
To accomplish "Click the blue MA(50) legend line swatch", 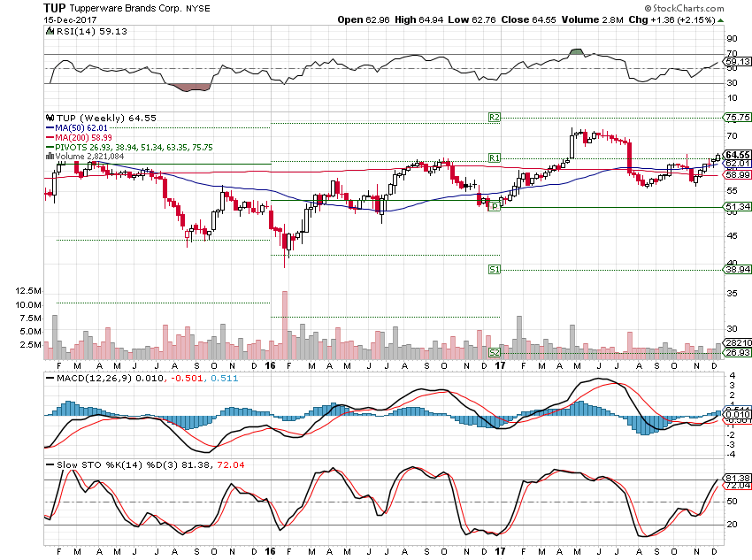I will [x=50, y=128].
